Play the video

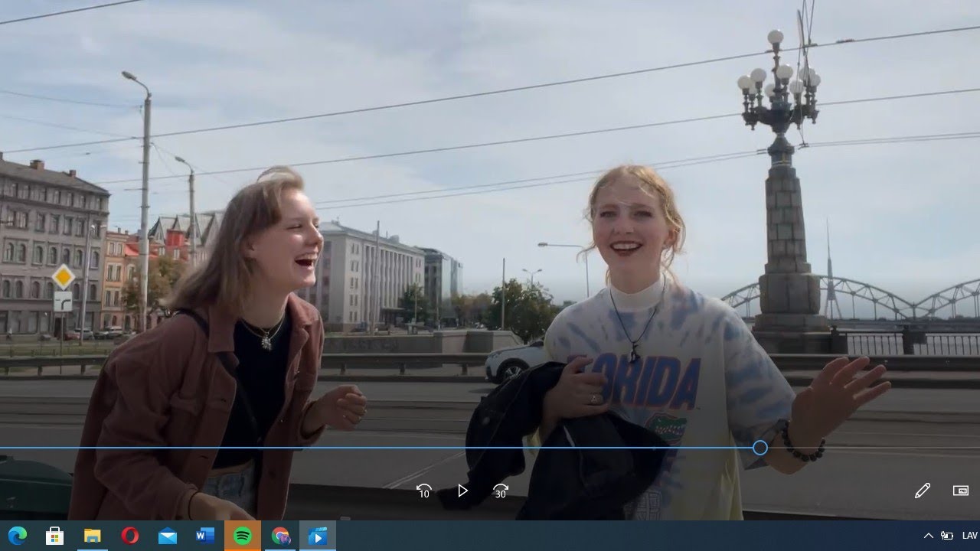462,491
